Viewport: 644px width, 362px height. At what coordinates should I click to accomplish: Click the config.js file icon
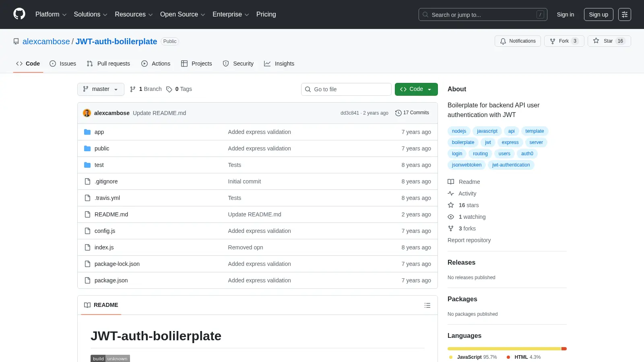[87, 231]
